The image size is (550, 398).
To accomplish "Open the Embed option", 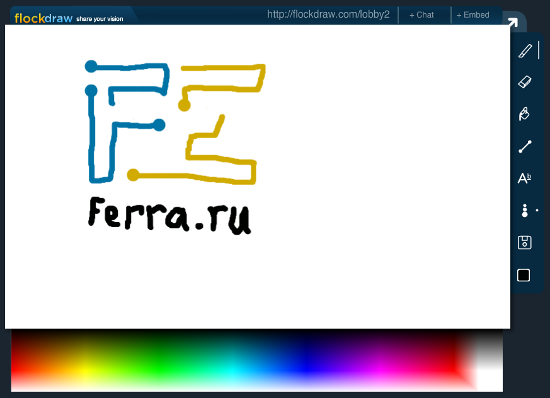I will (473, 15).
